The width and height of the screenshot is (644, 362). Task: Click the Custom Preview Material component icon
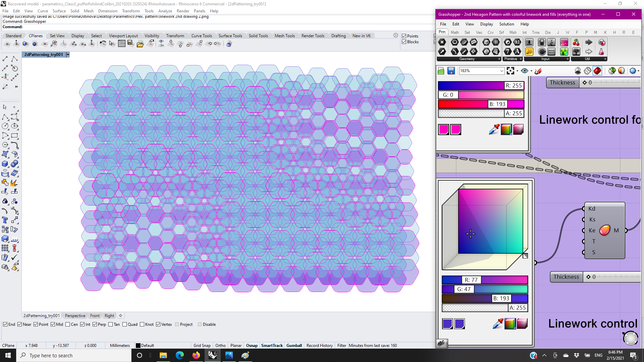[x=604, y=230]
